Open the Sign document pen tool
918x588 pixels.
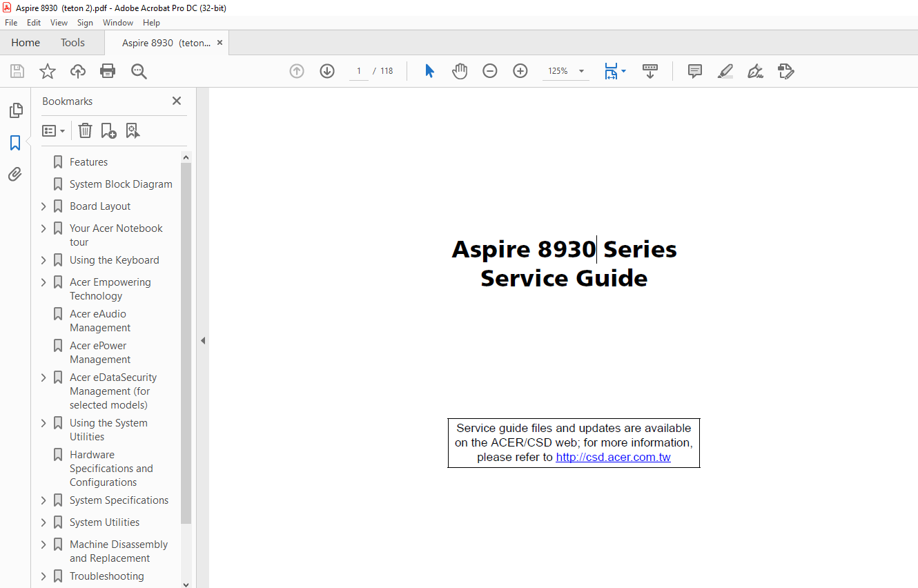tap(756, 71)
